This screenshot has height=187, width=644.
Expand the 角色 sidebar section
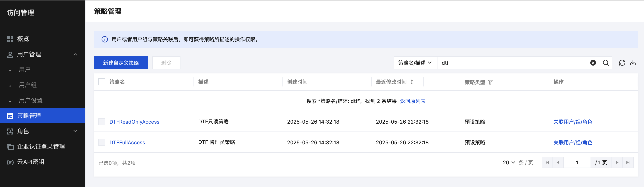pos(75,131)
